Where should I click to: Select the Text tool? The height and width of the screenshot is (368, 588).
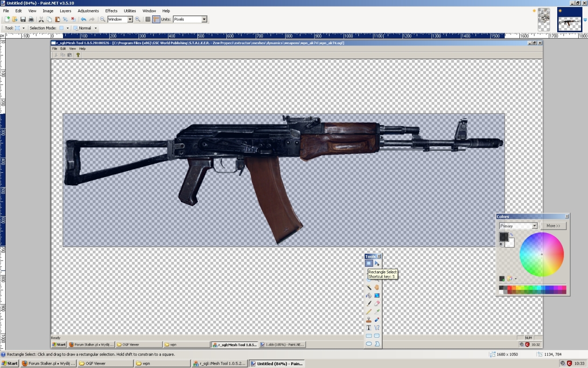[369, 328]
